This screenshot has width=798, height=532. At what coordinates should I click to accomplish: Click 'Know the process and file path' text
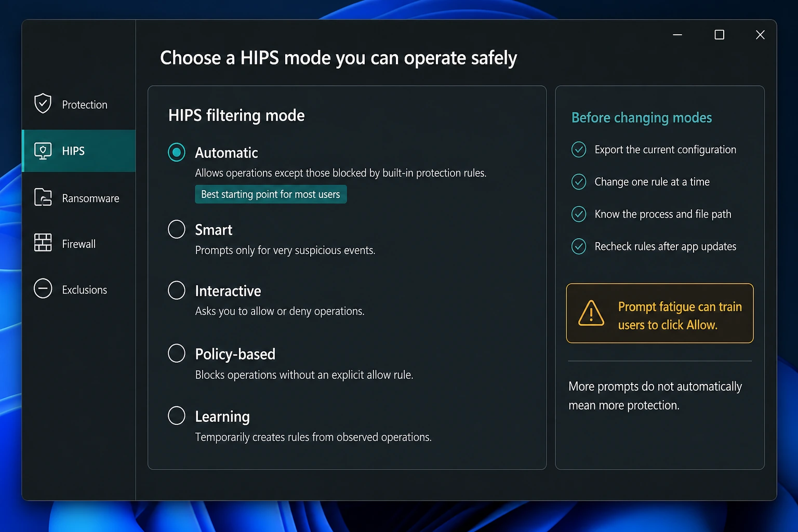click(663, 214)
